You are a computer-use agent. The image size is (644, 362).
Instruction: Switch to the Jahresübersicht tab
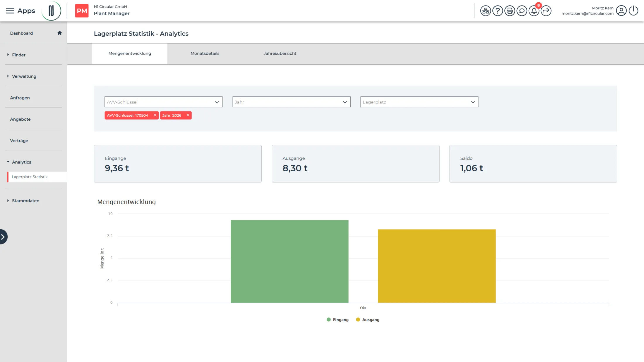click(x=280, y=54)
